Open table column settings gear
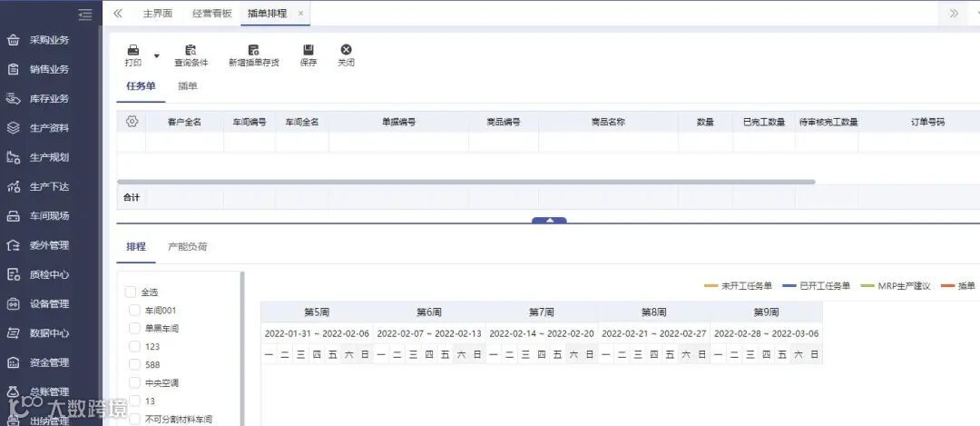This screenshot has width=980, height=426. tap(132, 122)
